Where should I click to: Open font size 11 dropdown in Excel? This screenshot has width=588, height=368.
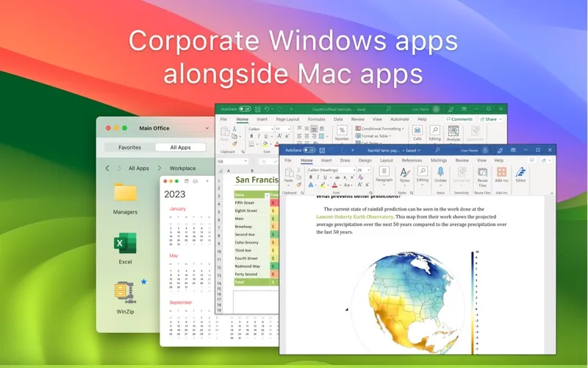pos(287,130)
